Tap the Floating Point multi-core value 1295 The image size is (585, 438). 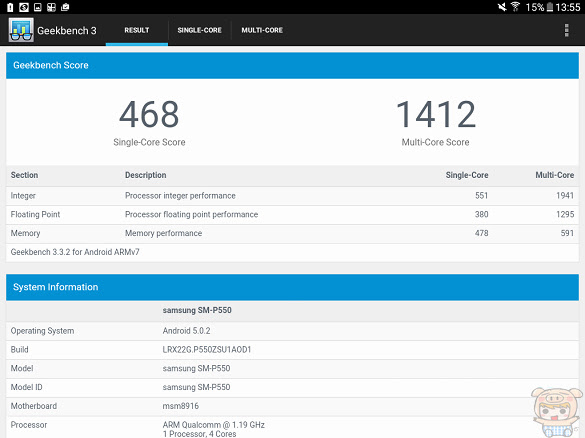point(565,214)
